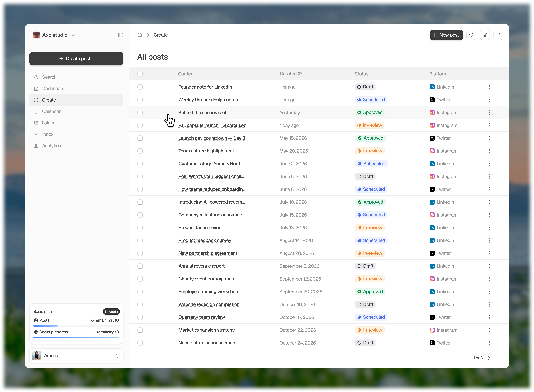This screenshot has width=534, height=392.
Task: Open the Analytics section
Action: click(x=76, y=146)
